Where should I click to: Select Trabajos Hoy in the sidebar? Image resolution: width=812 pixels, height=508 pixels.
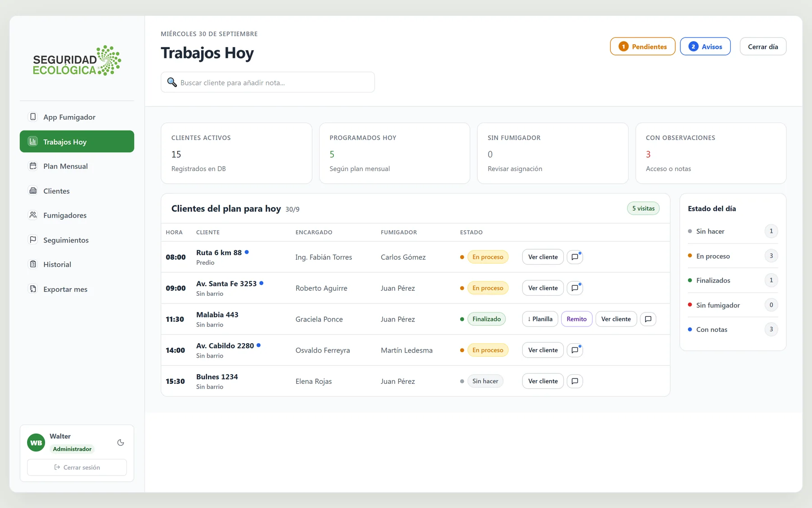point(77,141)
